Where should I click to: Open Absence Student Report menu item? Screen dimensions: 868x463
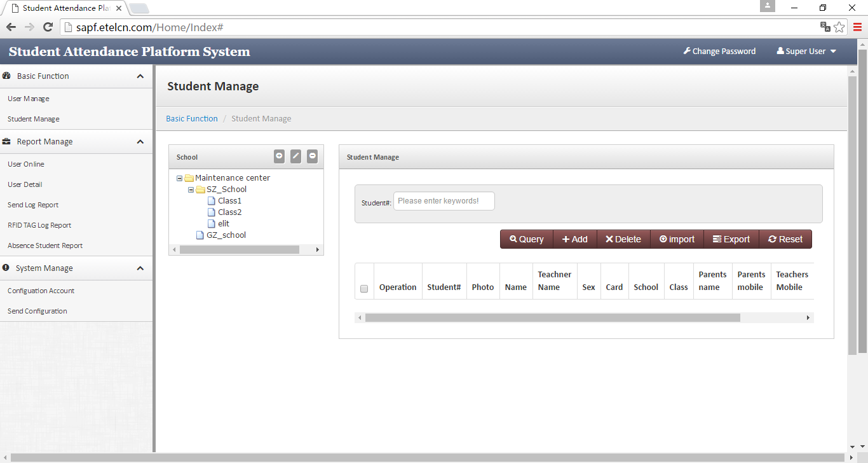click(45, 245)
